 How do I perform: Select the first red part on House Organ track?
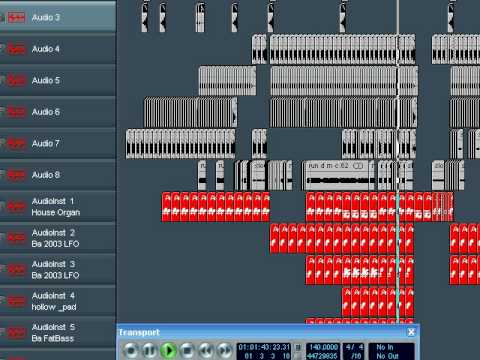tap(166, 207)
